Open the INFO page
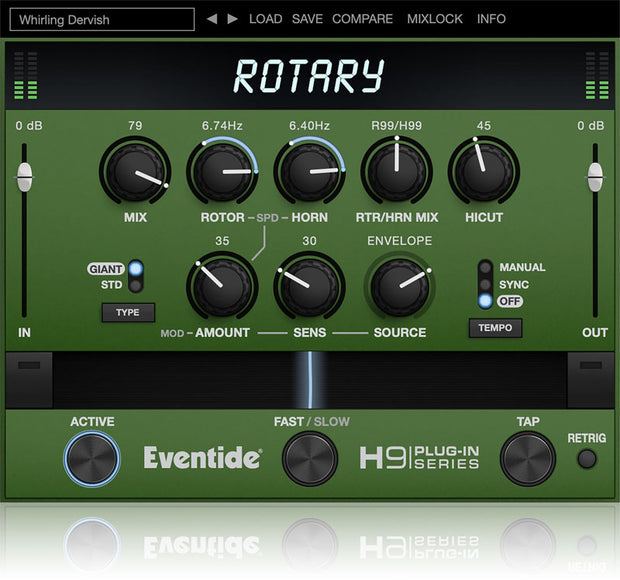Screen dimensions: 620x580 pyautogui.click(x=491, y=19)
